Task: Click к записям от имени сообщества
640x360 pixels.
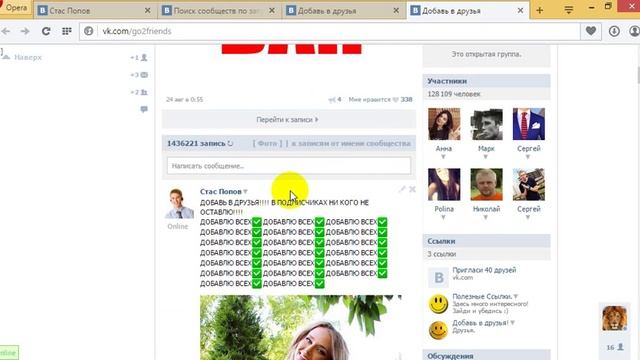Action: click(351, 143)
